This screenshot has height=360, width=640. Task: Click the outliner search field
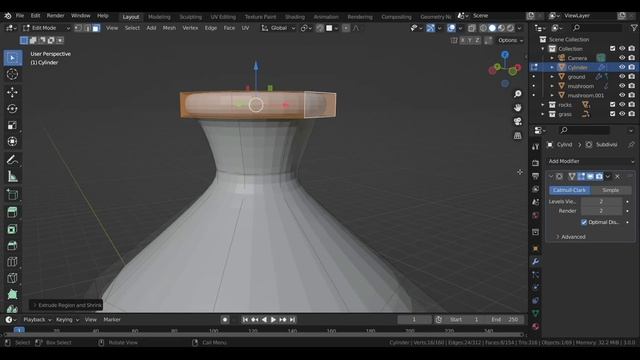tap(596, 28)
